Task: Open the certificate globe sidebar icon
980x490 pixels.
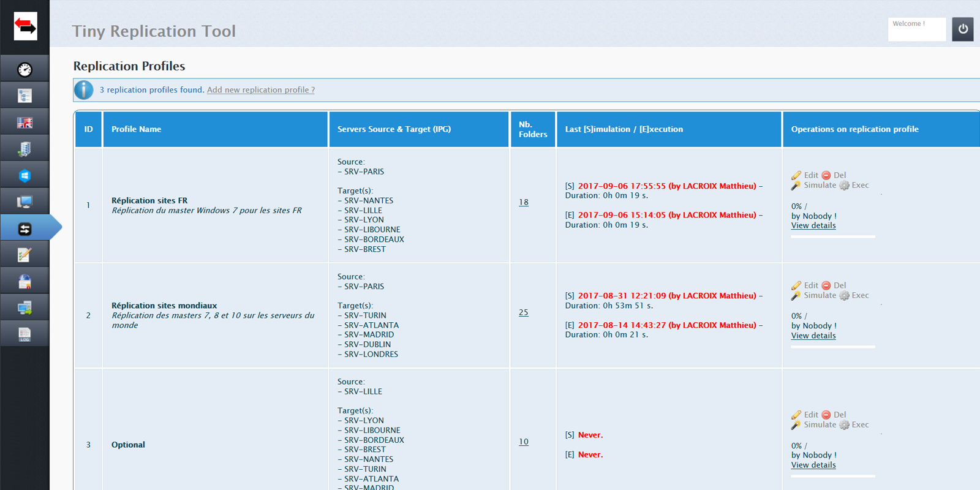Action: 24,281
